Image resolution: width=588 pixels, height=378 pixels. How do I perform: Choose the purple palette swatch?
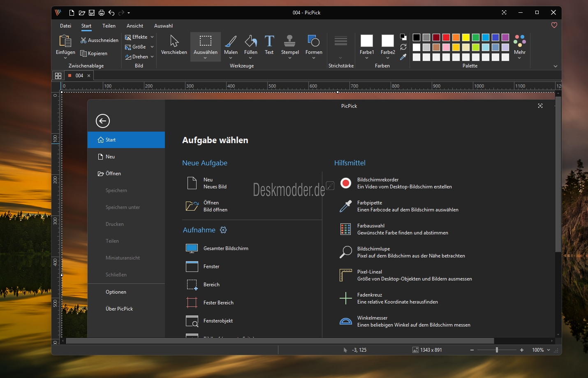click(x=505, y=37)
